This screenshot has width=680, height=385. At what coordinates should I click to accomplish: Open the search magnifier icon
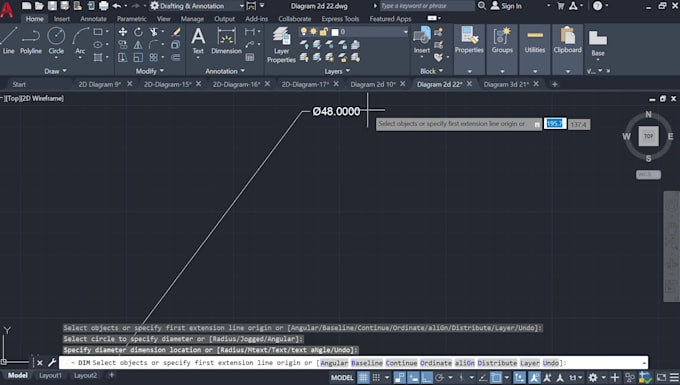(x=482, y=6)
